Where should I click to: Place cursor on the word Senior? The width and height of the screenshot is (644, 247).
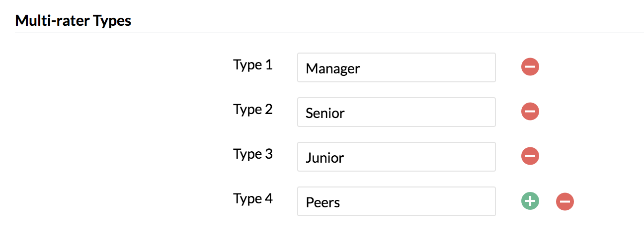tap(325, 113)
